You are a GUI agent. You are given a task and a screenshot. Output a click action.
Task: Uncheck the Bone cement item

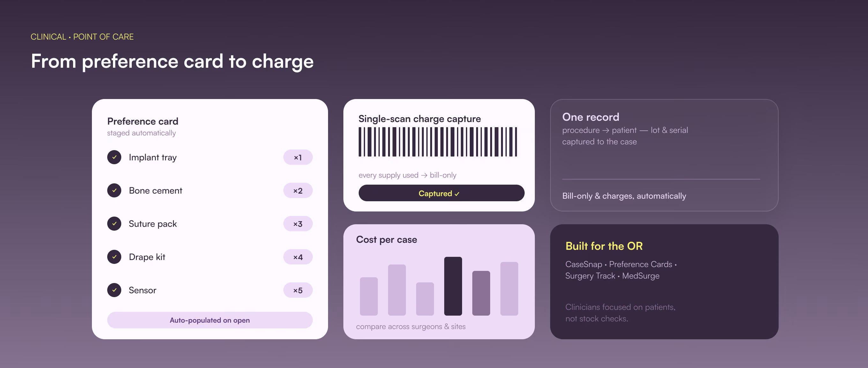tap(114, 191)
